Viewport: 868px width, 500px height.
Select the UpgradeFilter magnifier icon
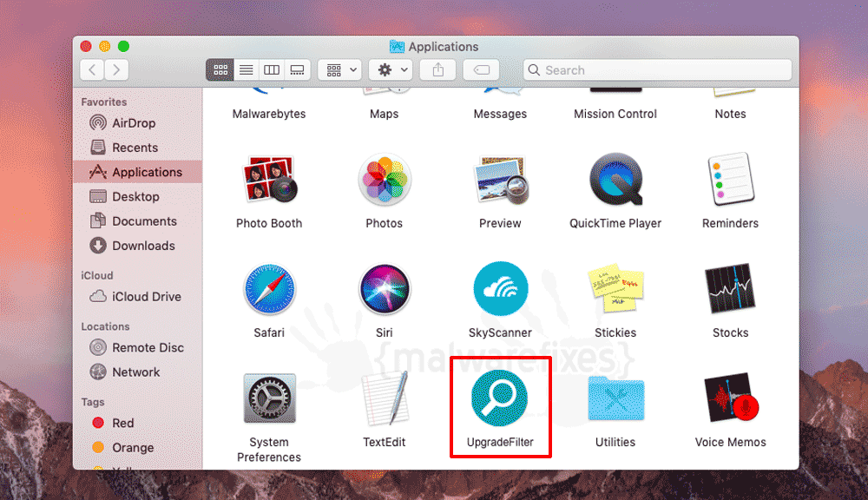click(499, 398)
